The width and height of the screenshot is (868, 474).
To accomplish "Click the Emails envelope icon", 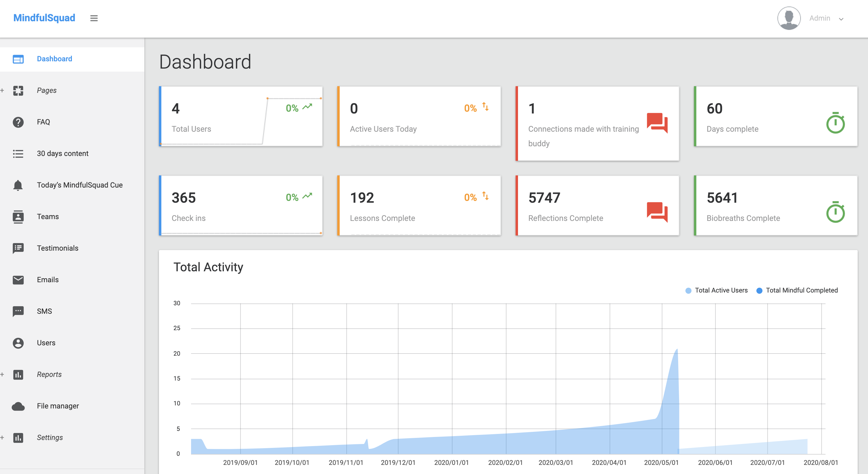I will tap(18, 280).
